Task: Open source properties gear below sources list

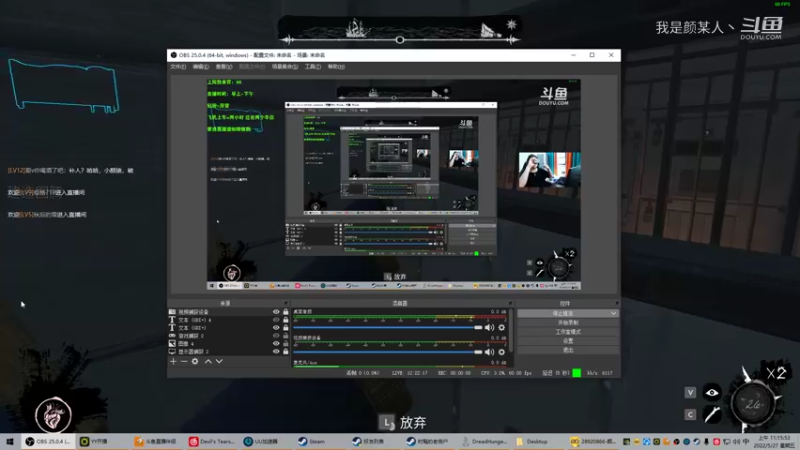Action: click(195, 361)
